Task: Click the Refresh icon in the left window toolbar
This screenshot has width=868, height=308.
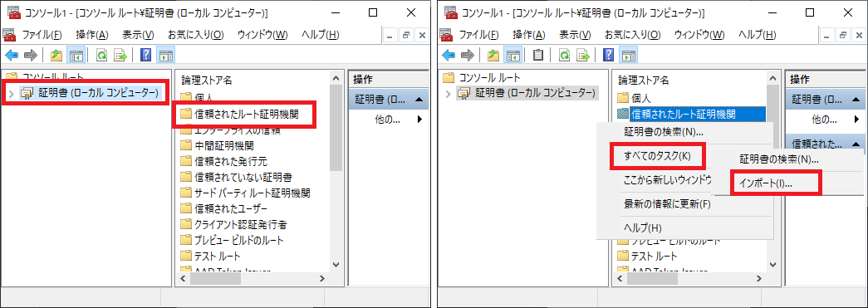Action: coord(101,55)
